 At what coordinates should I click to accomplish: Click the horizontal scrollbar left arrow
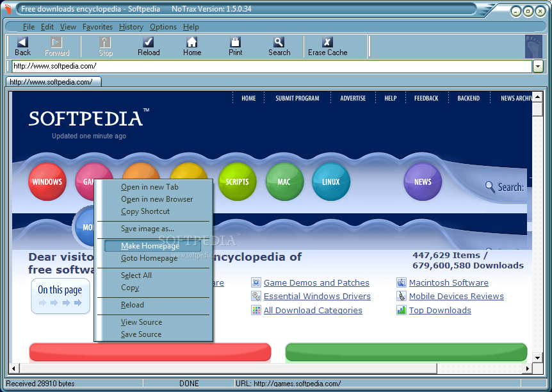(13, 368)
